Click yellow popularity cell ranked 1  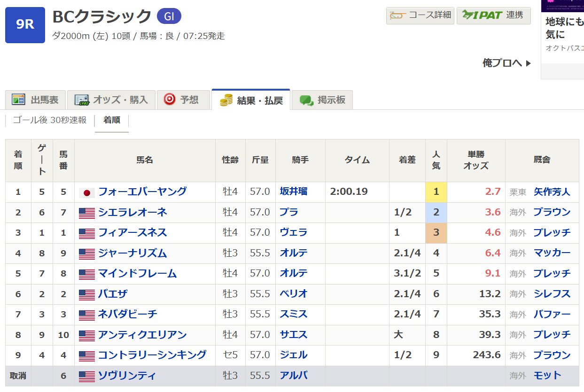tap(436, 192)
